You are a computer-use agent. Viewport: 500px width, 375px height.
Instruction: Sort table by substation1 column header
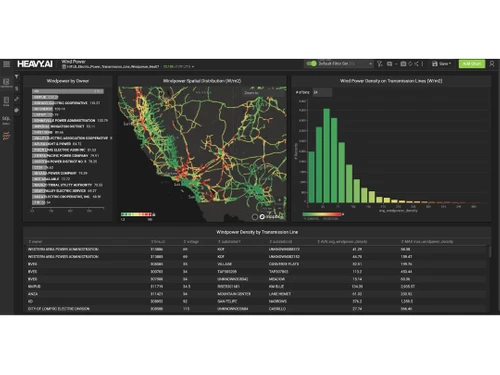(229, 242)
